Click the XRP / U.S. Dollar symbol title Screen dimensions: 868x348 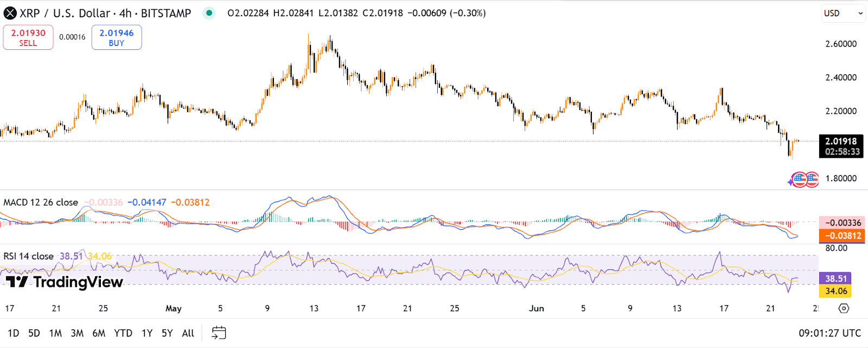65,13
